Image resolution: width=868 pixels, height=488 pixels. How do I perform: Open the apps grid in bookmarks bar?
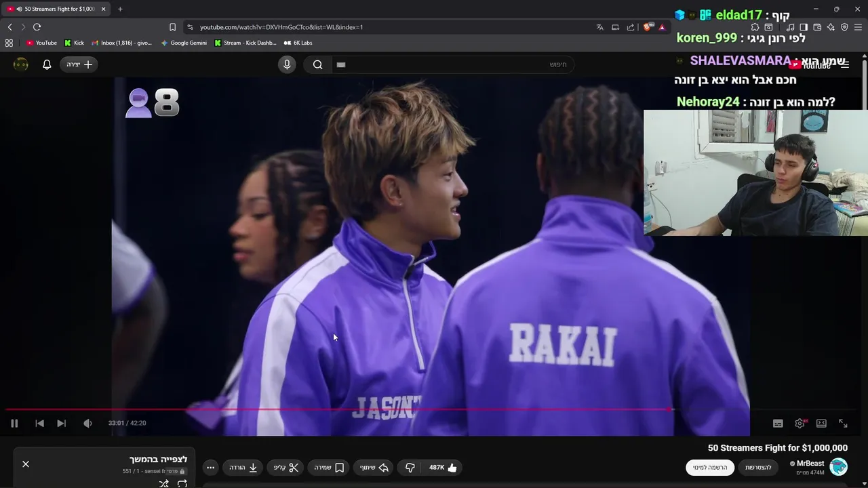pyautogui.click(x=9, y=43)
